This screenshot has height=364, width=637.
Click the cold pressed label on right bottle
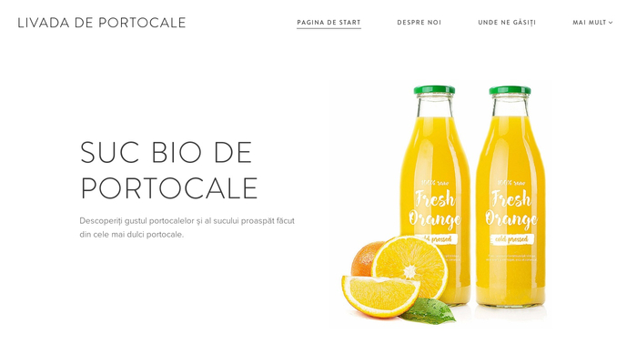[x=511, y=239]
